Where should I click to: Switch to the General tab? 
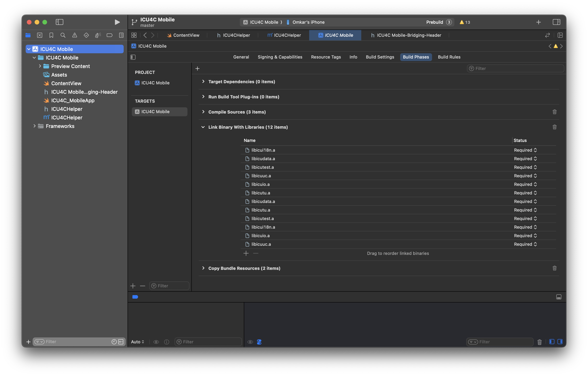pos(241,57)
